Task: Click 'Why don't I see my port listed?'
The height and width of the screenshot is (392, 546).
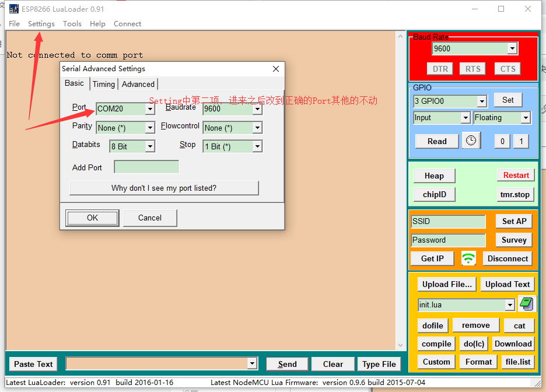Action: click(x=164, y=188)
